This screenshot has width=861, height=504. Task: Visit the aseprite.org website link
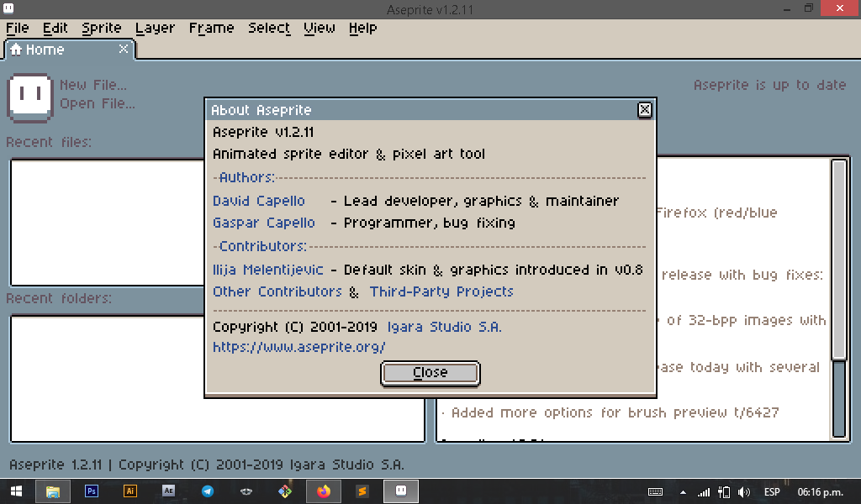[x=298, y=346]
